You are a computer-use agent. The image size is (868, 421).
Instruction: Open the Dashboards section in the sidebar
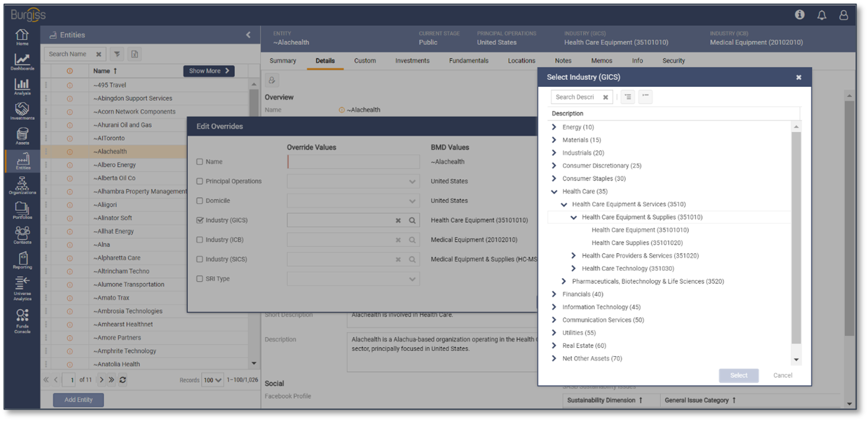22,58
